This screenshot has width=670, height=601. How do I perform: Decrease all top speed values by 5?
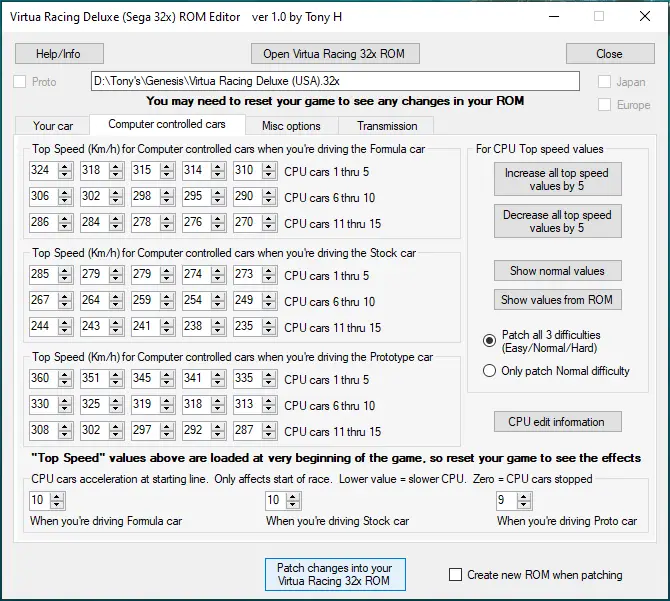click(558, 221)
